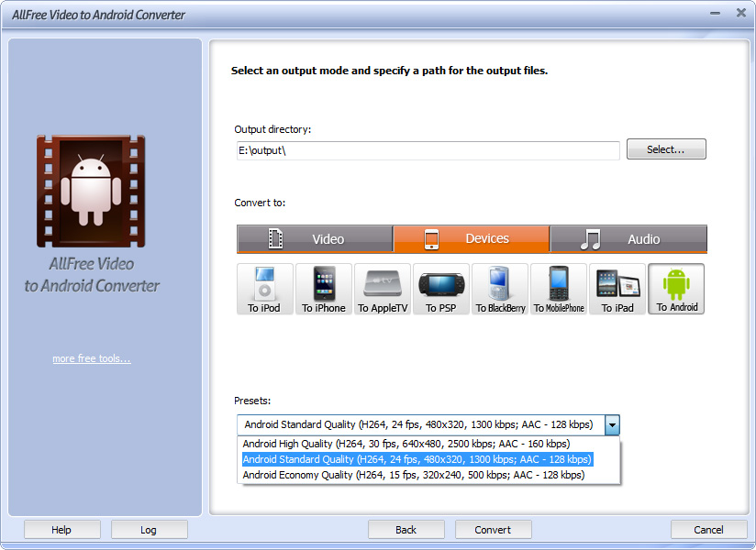
Task: Pick the To MobilePhone device icon
Action: click(x=559, y=289)
